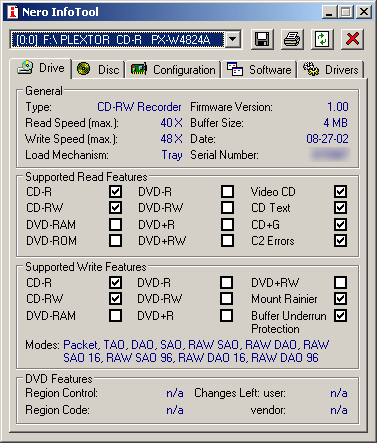The height and width of the screenshot is (443, 377).
Task: Toggle DVD+RW checkbox under Read Features
Action: [227, 240]
